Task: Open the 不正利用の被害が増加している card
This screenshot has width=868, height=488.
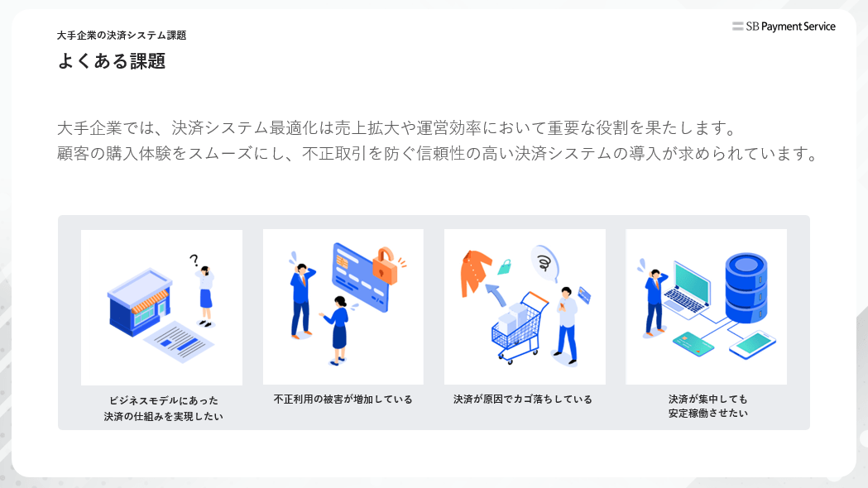Action: [x=343, y=307]
